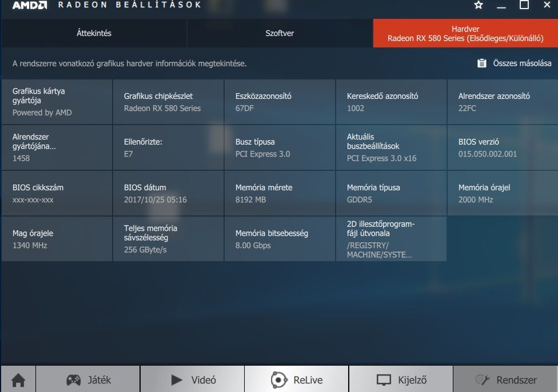Close the Radeon settings window
This screenshot has width=558, height=392.
[547, 5]
